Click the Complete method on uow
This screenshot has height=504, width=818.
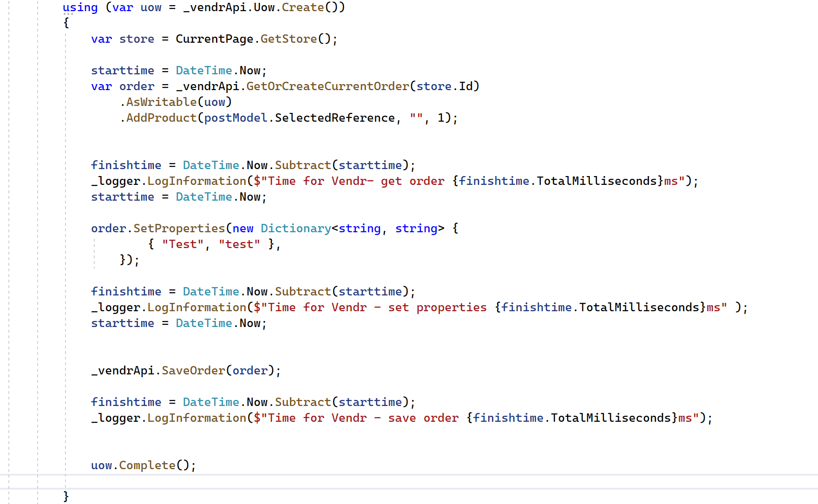[147, 465]
